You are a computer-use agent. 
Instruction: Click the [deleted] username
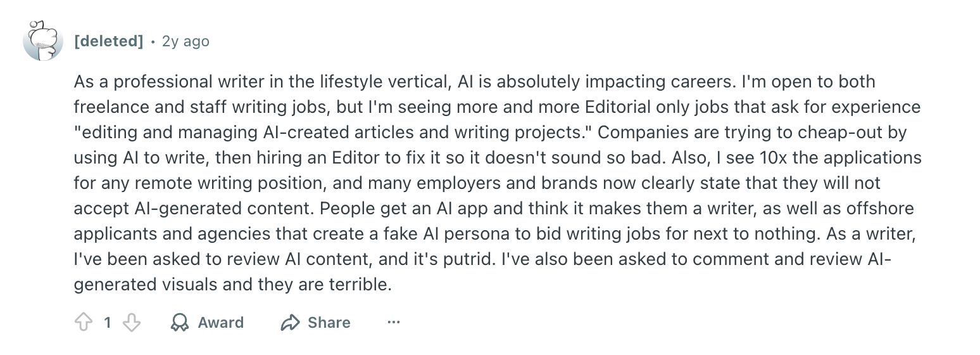point(109,41)
